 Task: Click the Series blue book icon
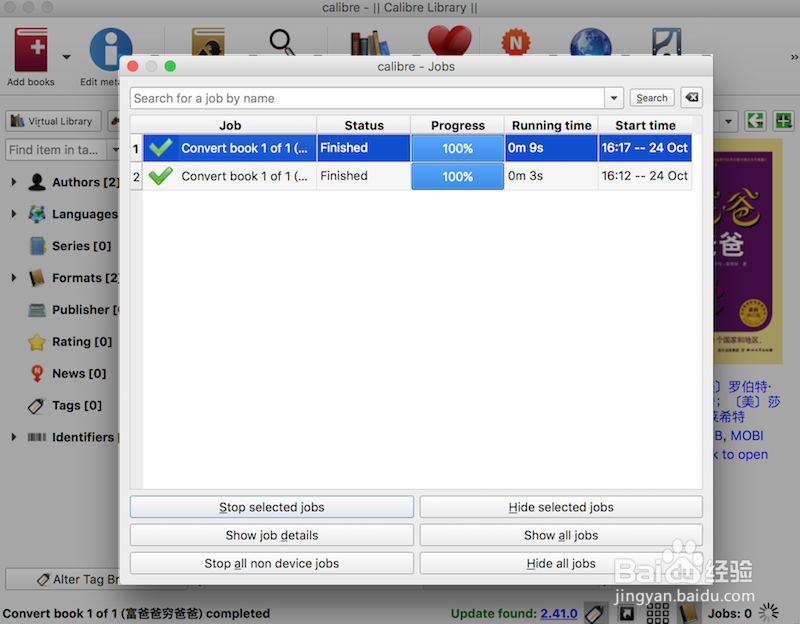(x=37, y=246)
